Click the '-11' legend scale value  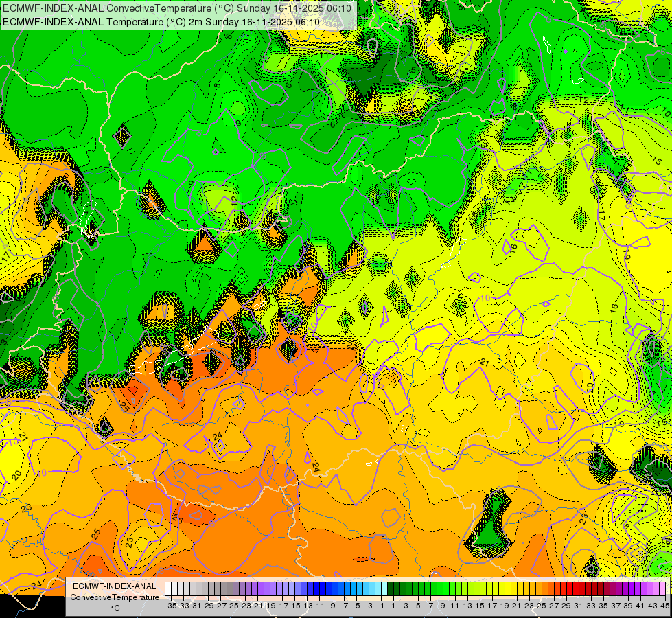click(319, 606)
